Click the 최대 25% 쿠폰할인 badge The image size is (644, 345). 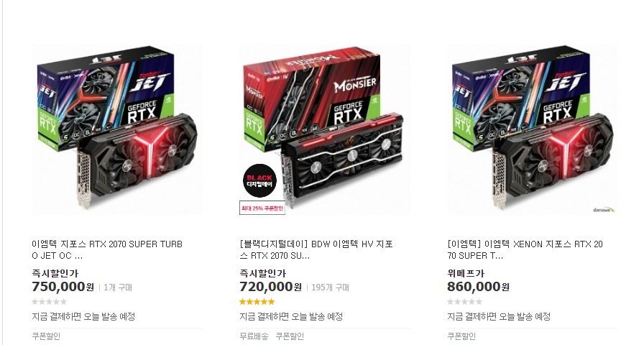click(x=262, y=208)
